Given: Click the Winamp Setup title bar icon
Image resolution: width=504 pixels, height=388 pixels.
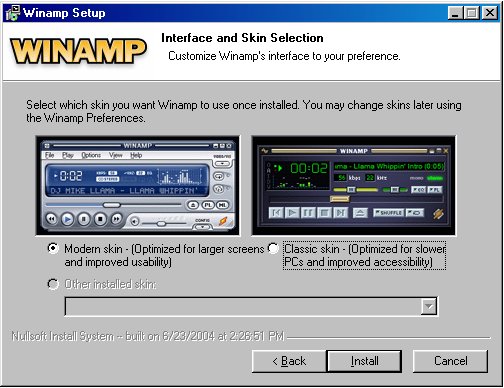Looking at the screenshot, I should [13, 13].
